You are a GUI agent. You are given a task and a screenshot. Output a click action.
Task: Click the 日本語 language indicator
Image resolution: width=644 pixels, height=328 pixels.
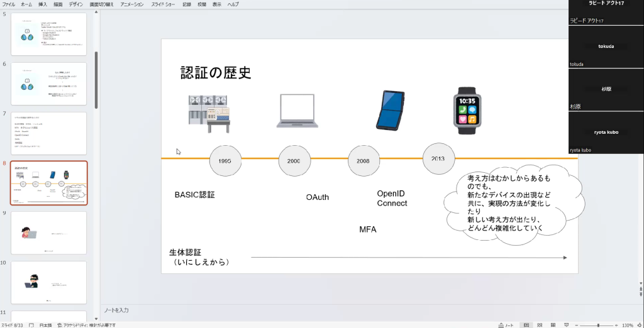coord(46,325)
